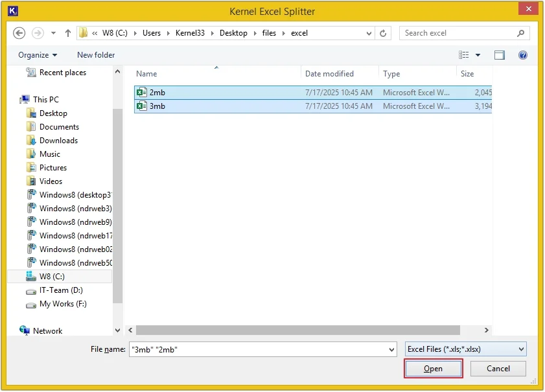
Task: Open the Excel Files type filter dropdown
Action: point(465,349)
